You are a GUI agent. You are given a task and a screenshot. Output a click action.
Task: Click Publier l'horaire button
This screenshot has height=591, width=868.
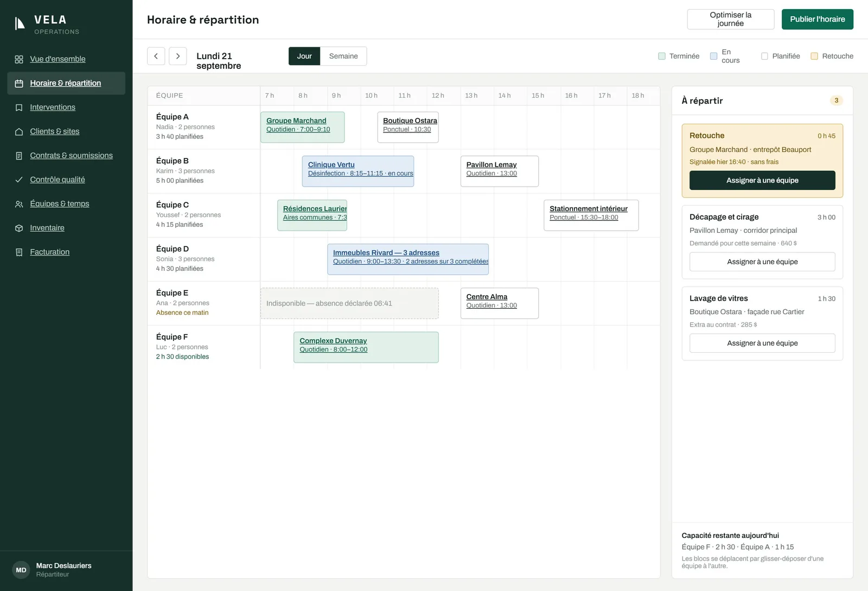[818, 19]
